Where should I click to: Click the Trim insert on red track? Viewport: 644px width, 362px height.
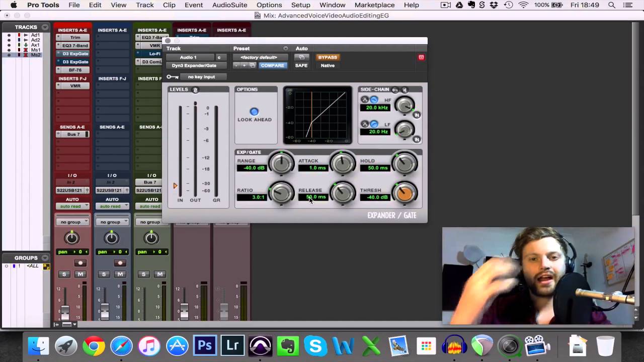[72, 38]
